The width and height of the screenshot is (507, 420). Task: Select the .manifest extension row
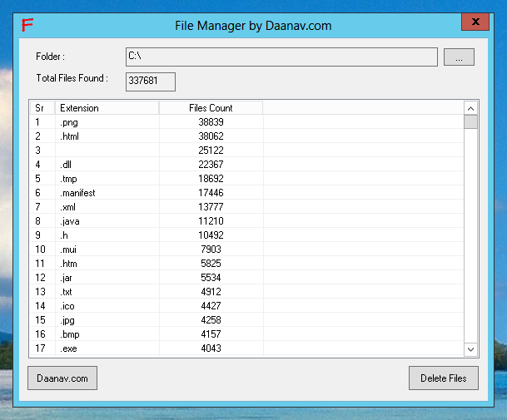pyautogui.click(x=247, y=193)
